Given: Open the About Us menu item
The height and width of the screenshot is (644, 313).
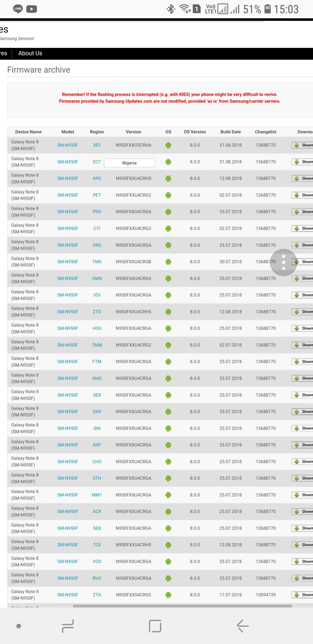Looking at the screenshot, I should [30, 53].
